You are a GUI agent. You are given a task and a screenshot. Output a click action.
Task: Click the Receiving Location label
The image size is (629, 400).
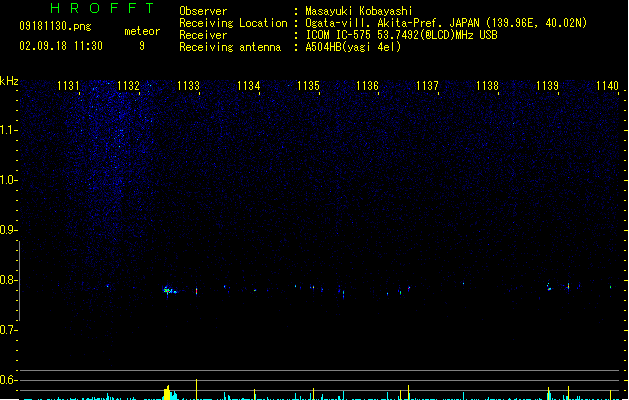point(233,23)
